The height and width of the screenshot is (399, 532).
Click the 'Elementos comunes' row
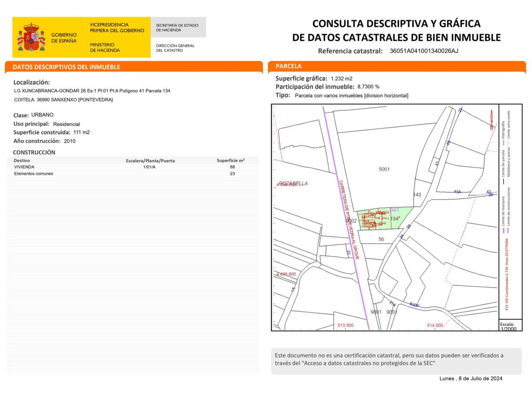[133, 174]
